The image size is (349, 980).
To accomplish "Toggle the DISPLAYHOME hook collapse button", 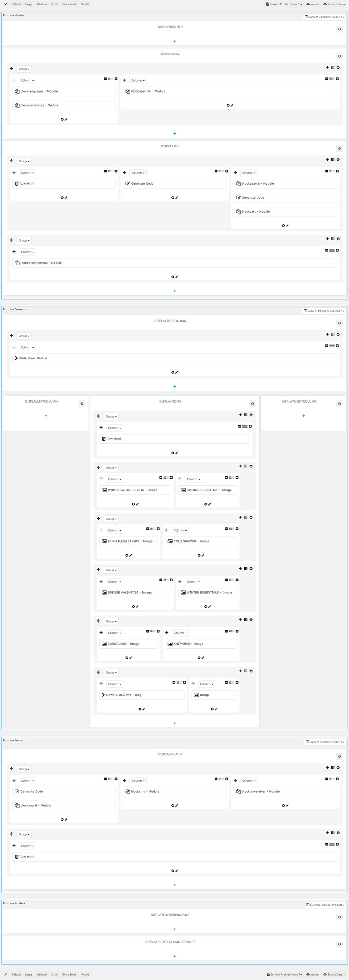I will [x=252, y=404].
